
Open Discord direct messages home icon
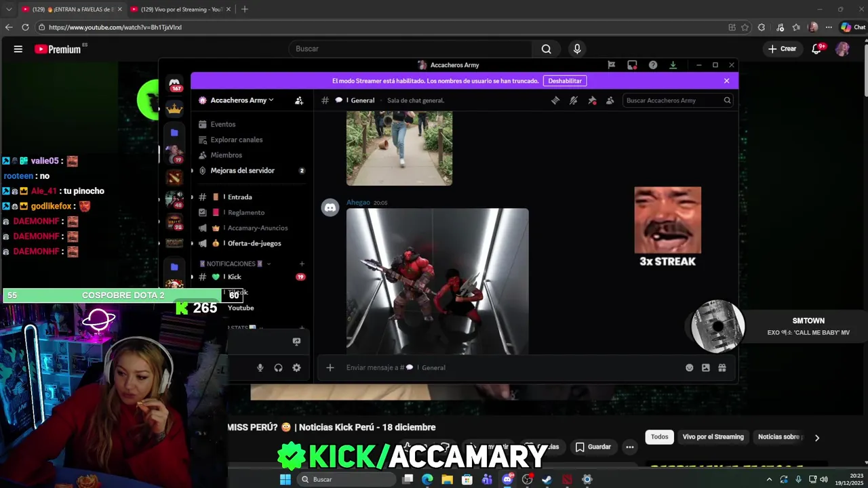pyautogui.click(x=175, y=83)
